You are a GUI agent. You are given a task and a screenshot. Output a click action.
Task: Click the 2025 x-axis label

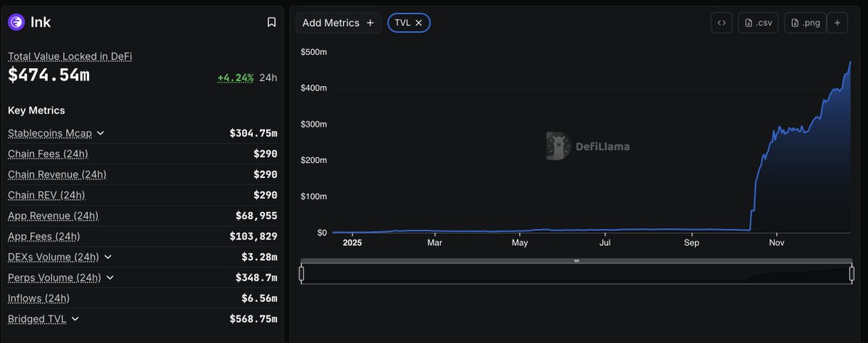tap(352, 243)
